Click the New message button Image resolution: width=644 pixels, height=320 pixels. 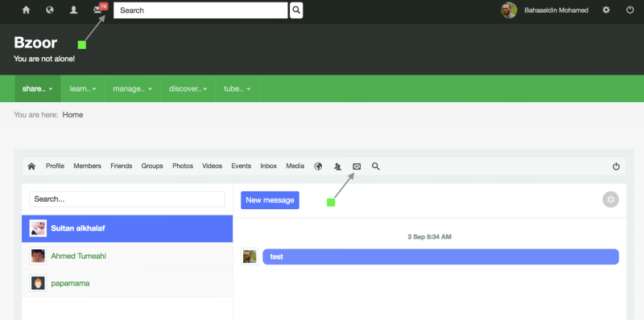270,200
